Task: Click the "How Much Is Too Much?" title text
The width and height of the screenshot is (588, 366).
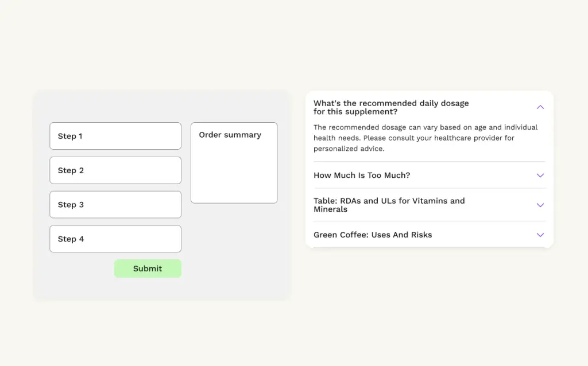Action: (361, 176)
